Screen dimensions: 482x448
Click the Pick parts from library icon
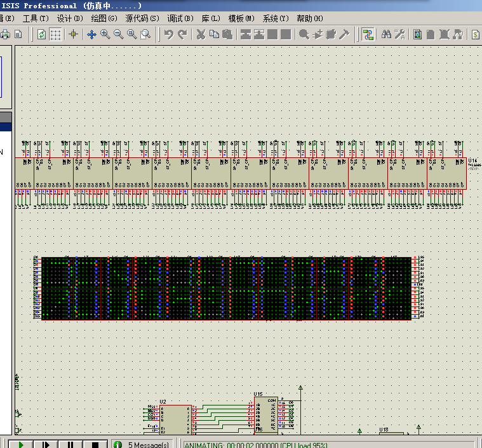[x=304, y=34]
